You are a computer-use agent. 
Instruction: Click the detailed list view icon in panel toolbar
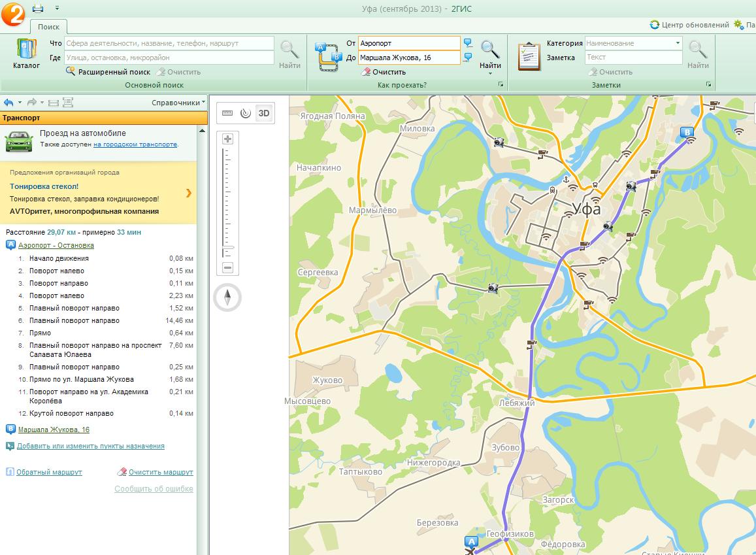click(68, 102)
